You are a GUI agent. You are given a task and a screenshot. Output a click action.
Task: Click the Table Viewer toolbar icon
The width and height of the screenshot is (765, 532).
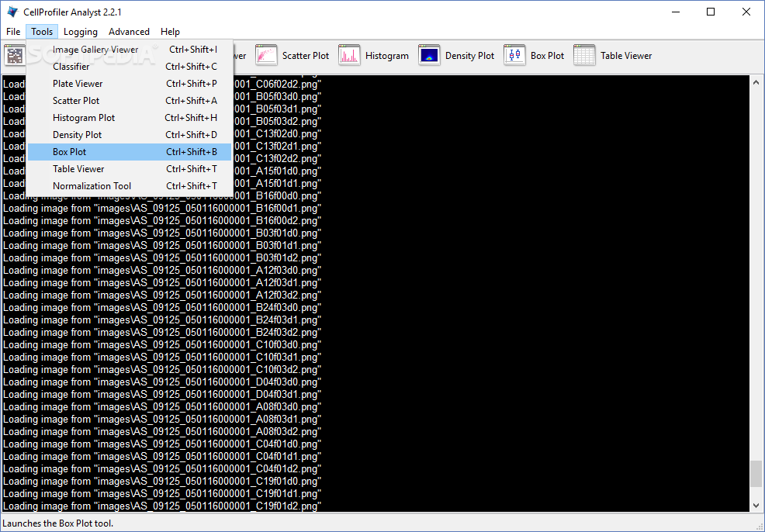[584, 56]
